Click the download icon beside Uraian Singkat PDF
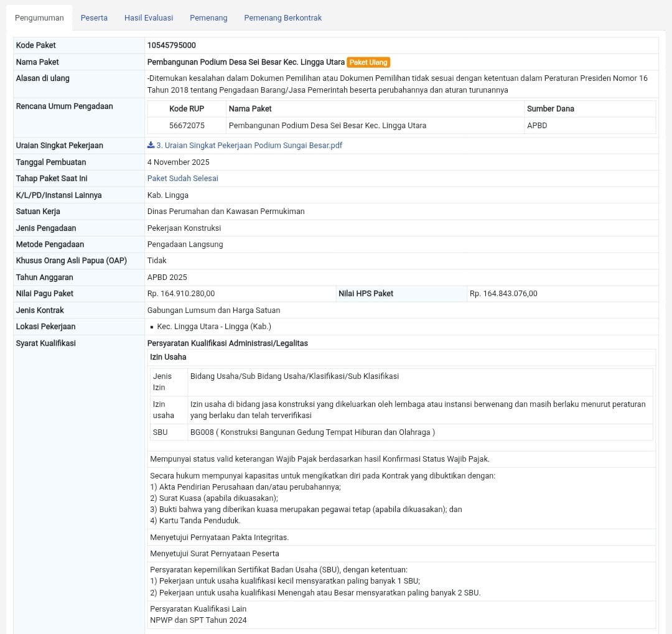Viewport: 672px width, 634px height. 151,146
